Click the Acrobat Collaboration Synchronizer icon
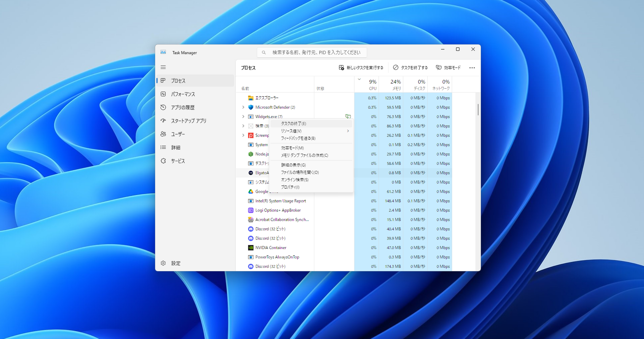 coord(251,220)
